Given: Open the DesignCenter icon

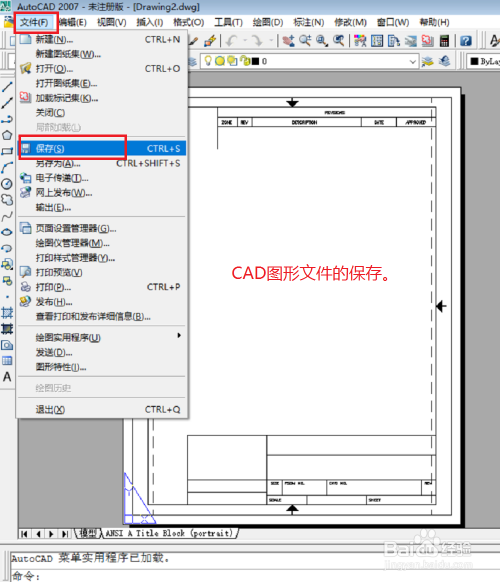Looking at the screenshot, I should click(x=377, y=40).
